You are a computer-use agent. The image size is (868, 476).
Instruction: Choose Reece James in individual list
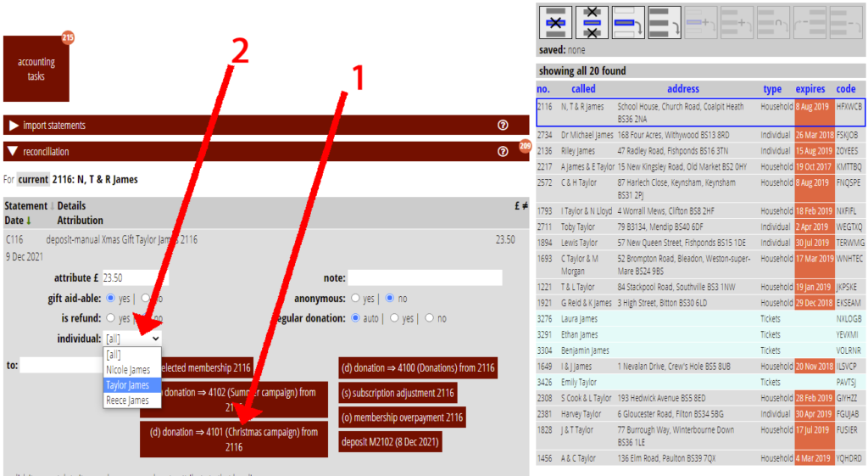point(132,400)
